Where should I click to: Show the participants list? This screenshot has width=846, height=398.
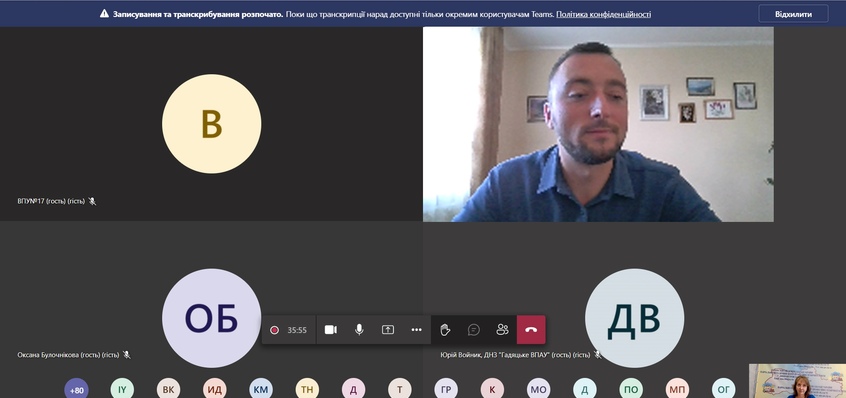click(x=502, y=330)
